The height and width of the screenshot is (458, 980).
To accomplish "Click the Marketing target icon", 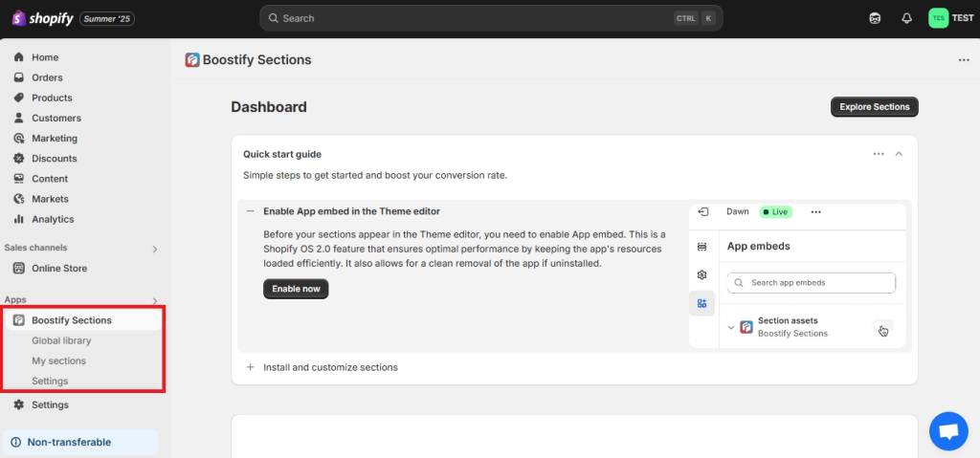I will (x=19, y=138).
